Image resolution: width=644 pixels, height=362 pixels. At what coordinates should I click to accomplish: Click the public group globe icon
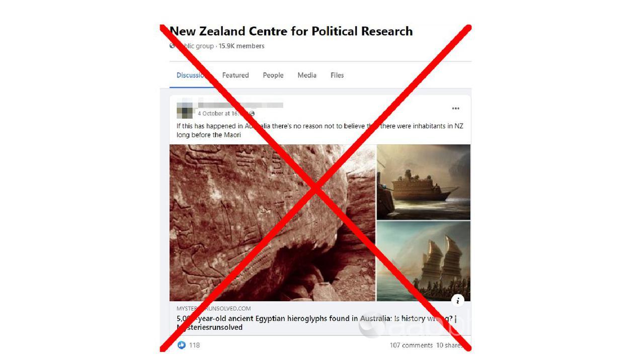tap(172, 46)
